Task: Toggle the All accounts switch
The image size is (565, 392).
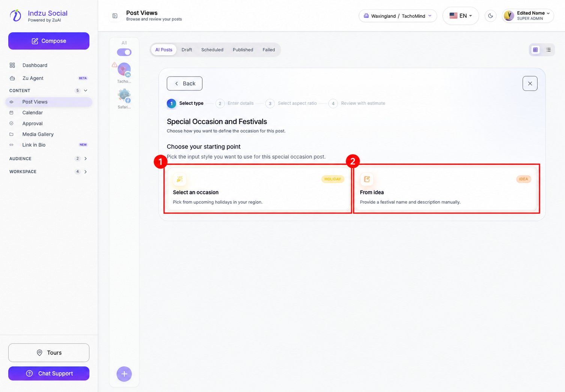Action: pyautogui.click(x=124, y=52)
